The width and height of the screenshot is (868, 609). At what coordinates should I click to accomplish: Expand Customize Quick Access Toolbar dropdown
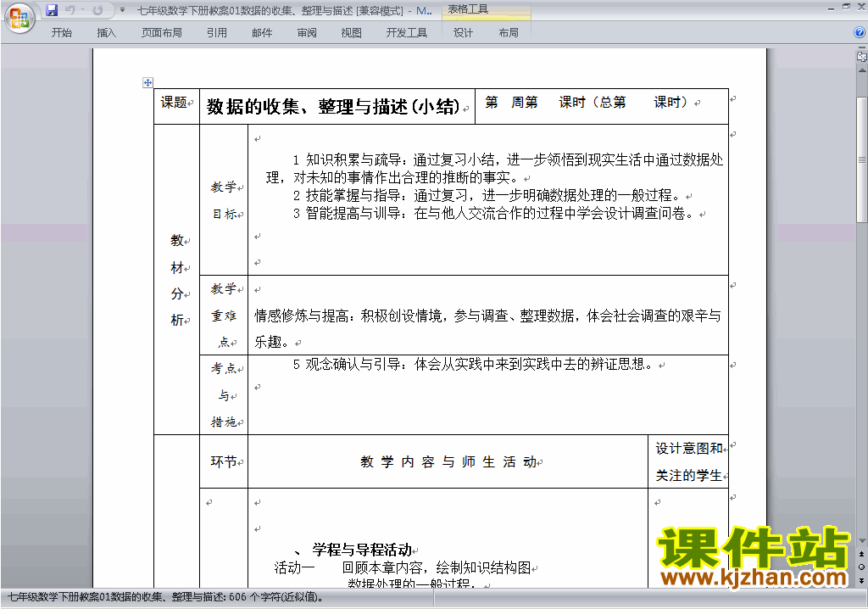tap(122, 10)
